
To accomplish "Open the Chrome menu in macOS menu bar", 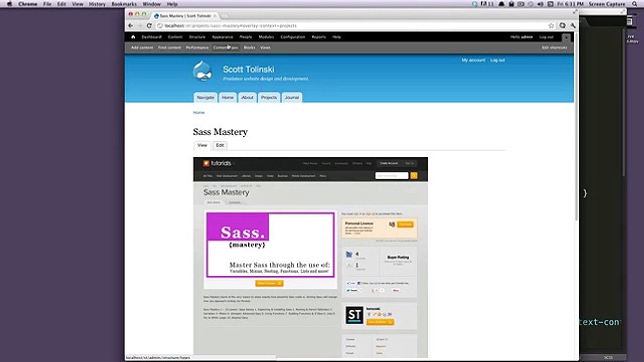I will pyautogui.click(x=28, y=4).
